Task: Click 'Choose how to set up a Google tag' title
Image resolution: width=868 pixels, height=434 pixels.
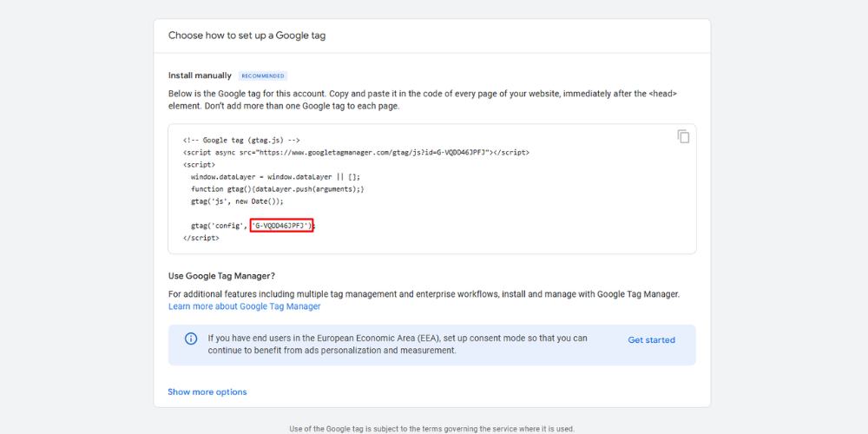Action: click(x=247, y=36)
